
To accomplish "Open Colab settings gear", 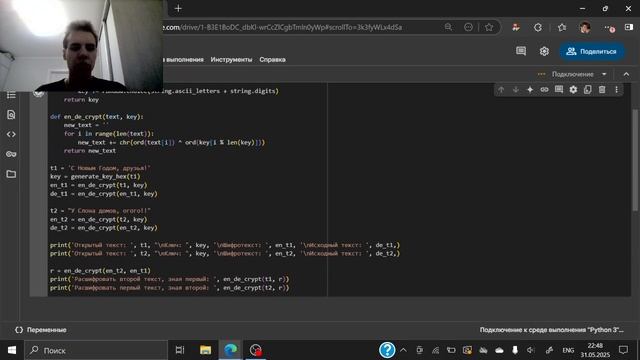I will pos(544,51).
